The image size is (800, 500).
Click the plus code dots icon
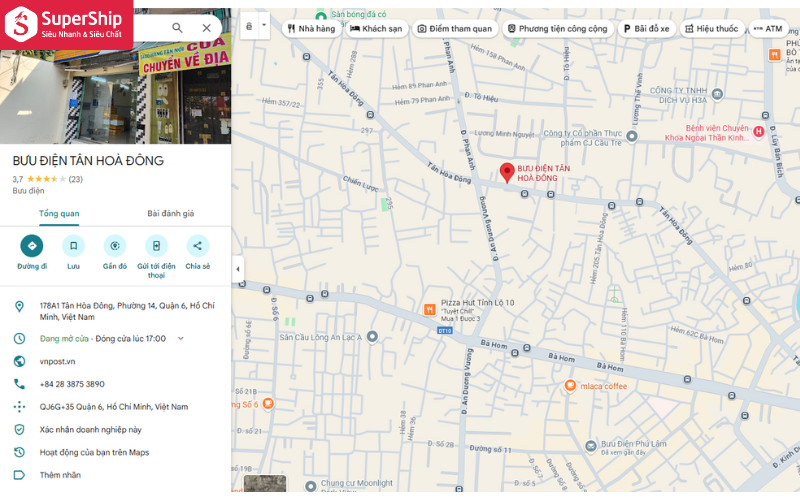pyautogui.click(x=19, y=407)
